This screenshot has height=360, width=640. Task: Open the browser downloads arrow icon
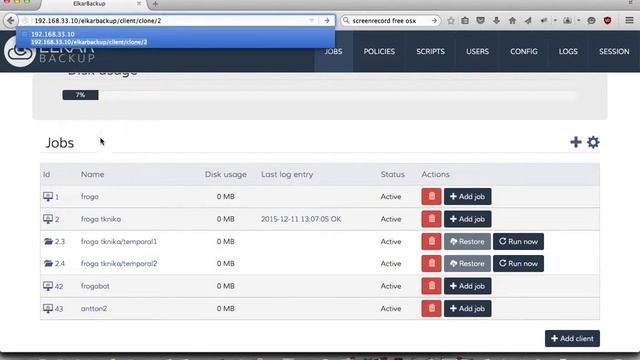(x=496, y=20)
